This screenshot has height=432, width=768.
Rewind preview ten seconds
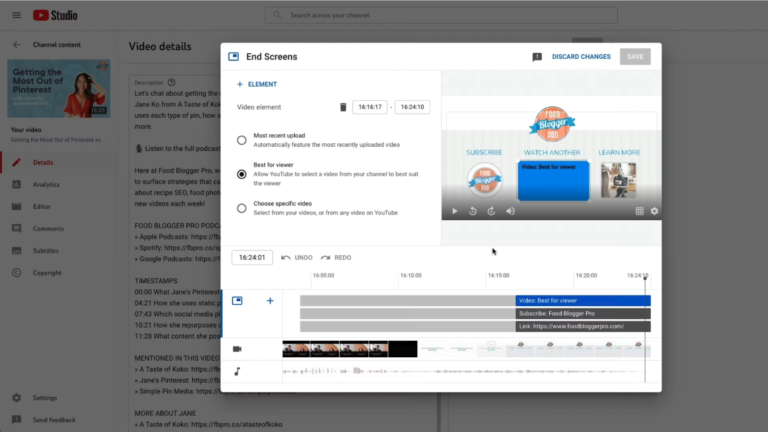(473, 211)
